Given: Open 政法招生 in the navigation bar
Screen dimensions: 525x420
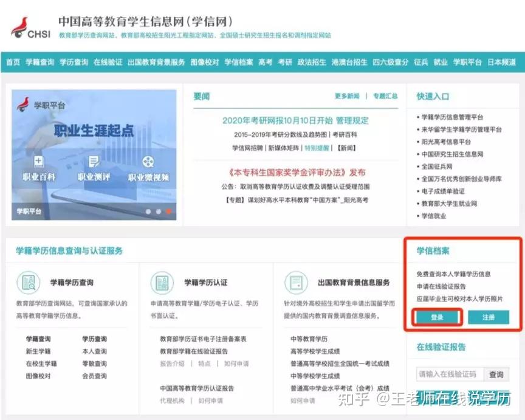Looking at the screenshot, I should (312, 62).
